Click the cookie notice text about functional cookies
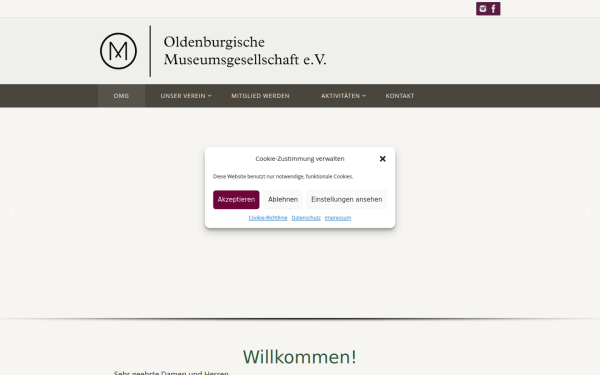600x375 pixels. pos(283,176)
